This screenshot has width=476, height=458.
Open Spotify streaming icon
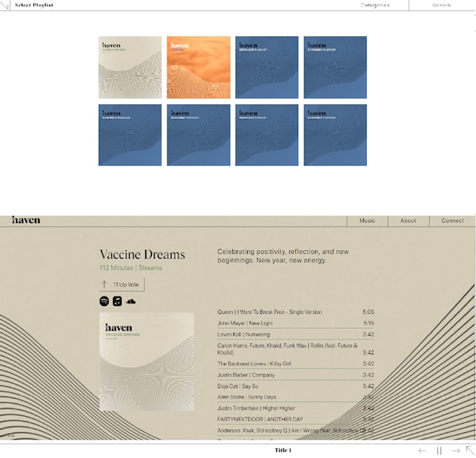click(104, 301)
